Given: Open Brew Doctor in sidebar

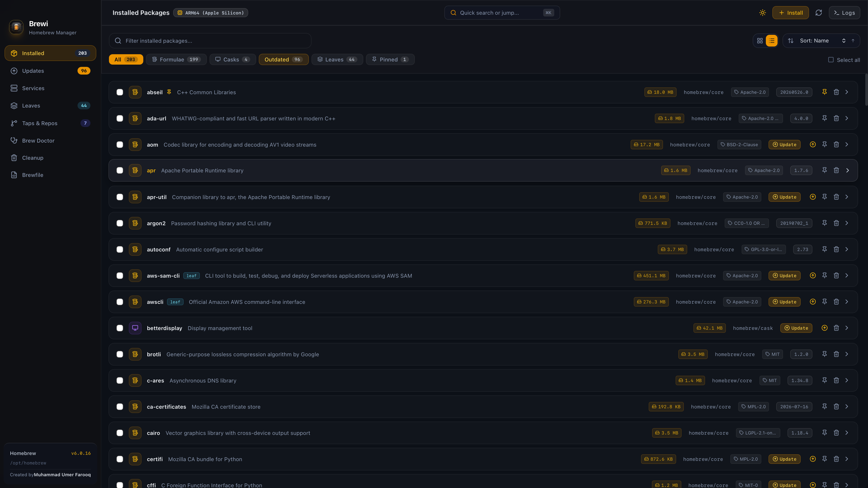Looking at the screenshot, I should (50, 141).
